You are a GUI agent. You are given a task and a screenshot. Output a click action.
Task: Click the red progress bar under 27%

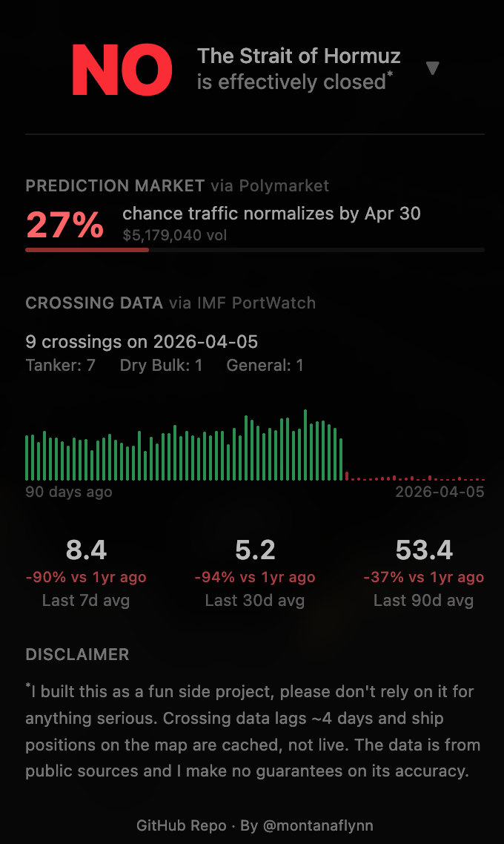point(87,251)
